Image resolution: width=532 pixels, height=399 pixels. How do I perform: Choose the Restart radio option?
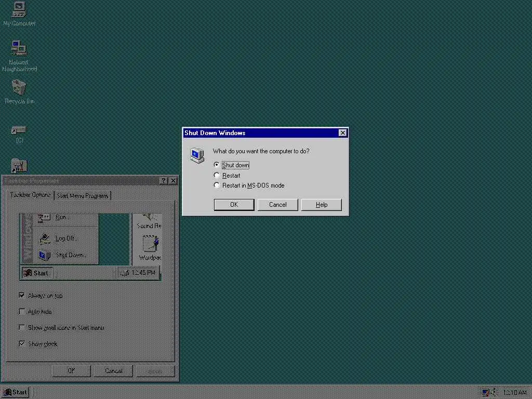point(227,176)
